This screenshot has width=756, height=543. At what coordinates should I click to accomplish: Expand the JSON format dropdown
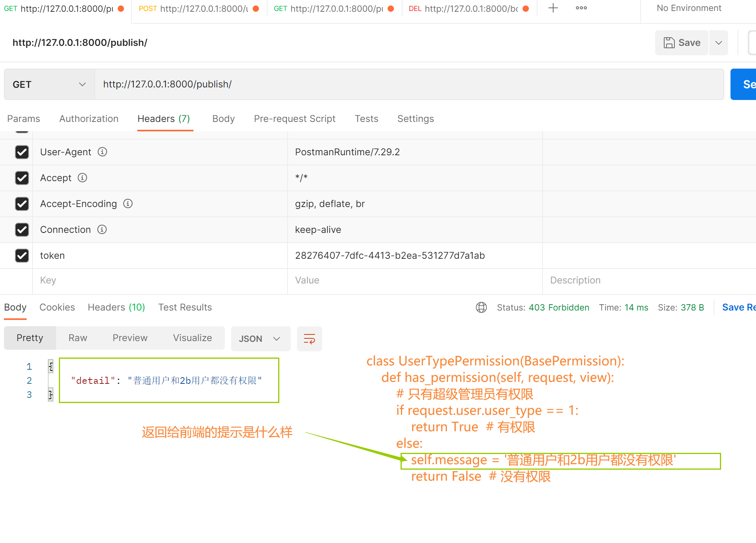(260, 339)
